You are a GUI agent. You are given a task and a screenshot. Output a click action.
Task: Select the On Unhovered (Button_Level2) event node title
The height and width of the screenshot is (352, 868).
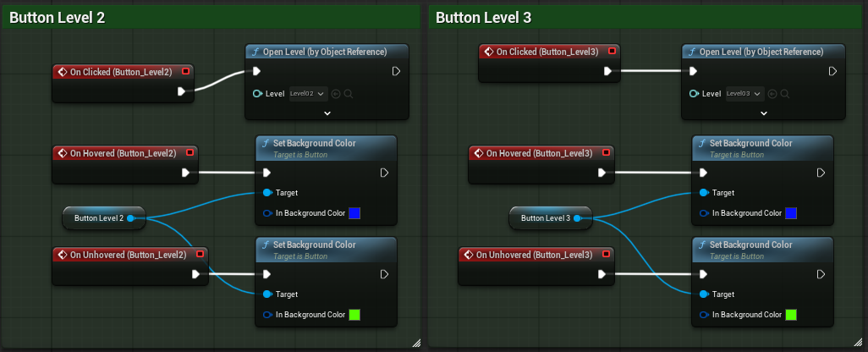[130, 255]
